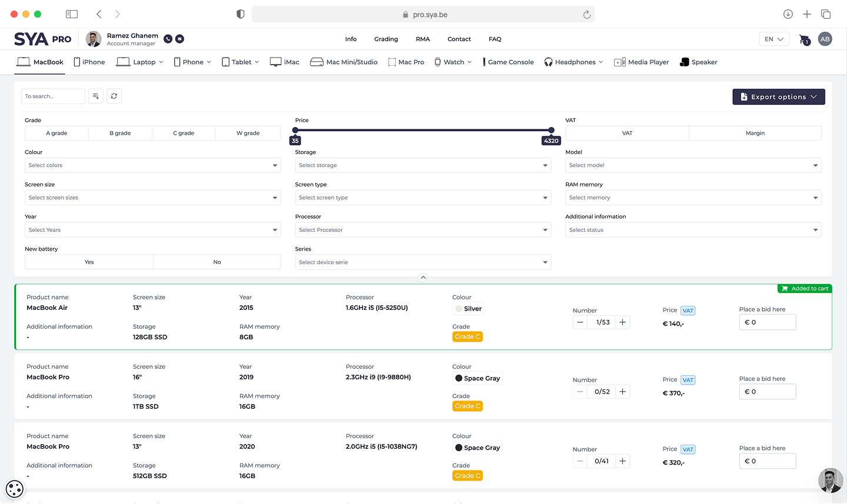847x504 pixels.
Task: Filter by A grade
Action: coord(56,133)
